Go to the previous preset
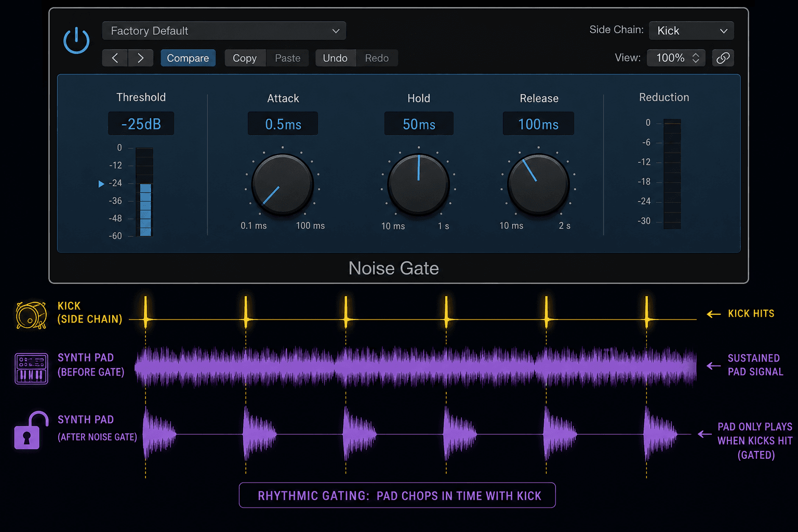The image size is (798, 532). click(115, 58)
